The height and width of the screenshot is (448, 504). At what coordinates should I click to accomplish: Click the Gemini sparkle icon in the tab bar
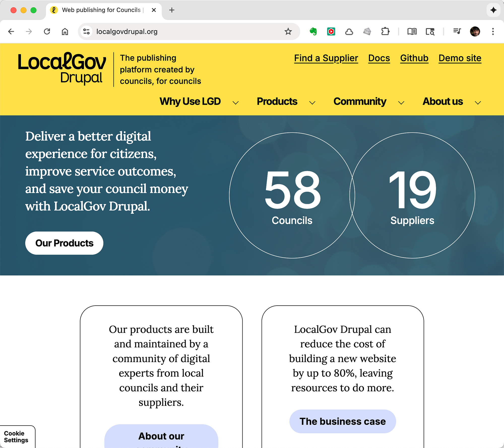coord(493,10)
